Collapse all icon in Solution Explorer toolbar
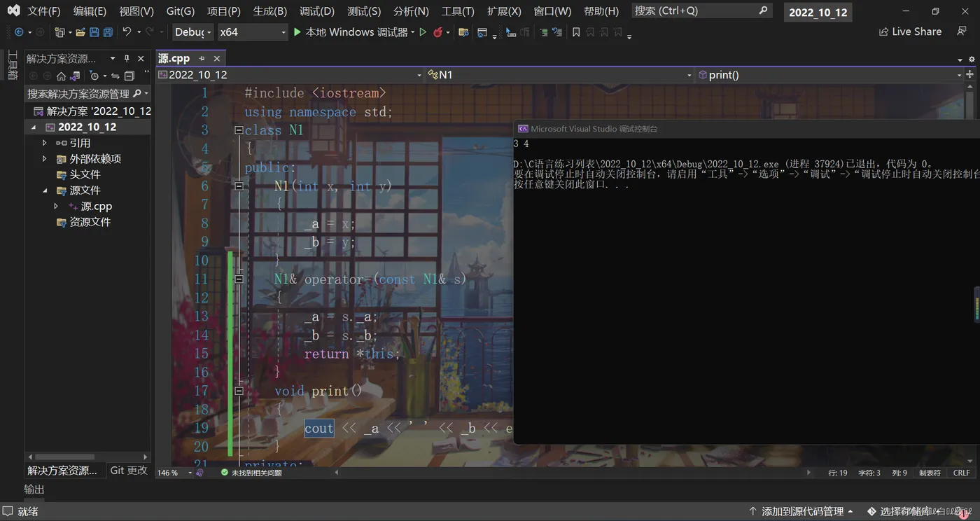980x521 pixels. pos(129,76)
